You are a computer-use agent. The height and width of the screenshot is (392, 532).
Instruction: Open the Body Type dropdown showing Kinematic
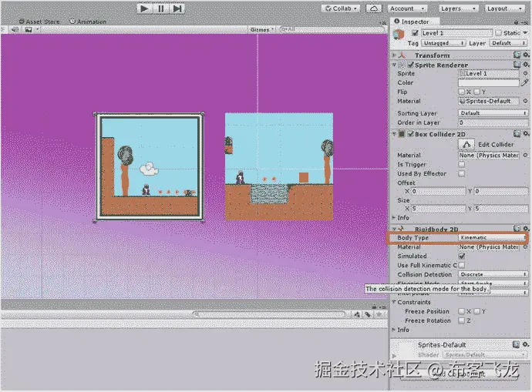click(x=492, y=238)
